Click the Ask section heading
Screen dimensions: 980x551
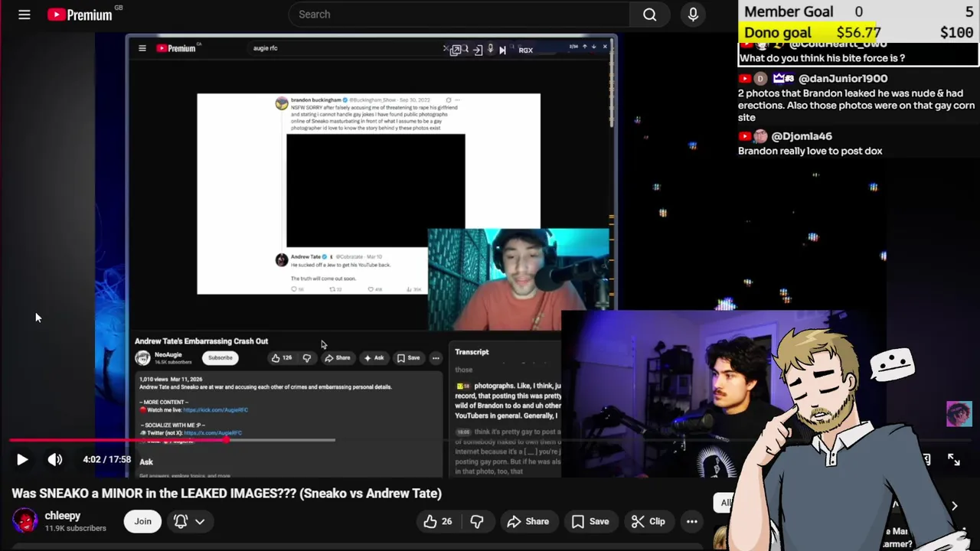[x=146, y=461]
